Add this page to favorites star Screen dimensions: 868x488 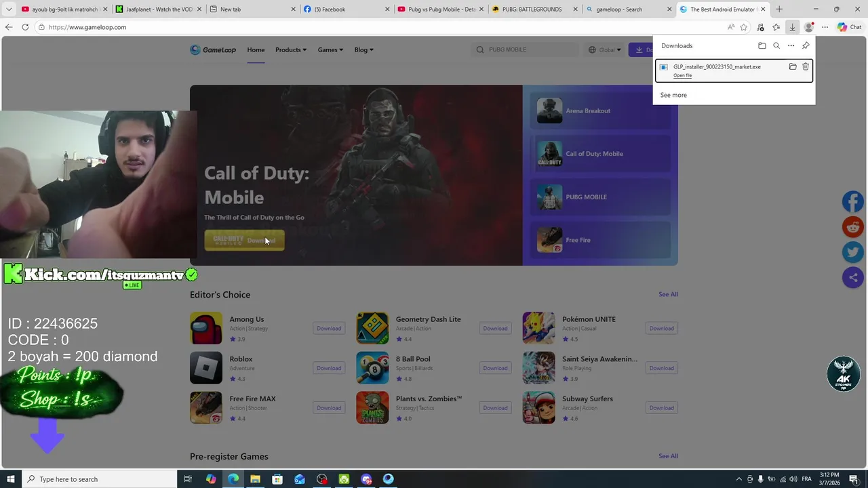click(744, 27)
